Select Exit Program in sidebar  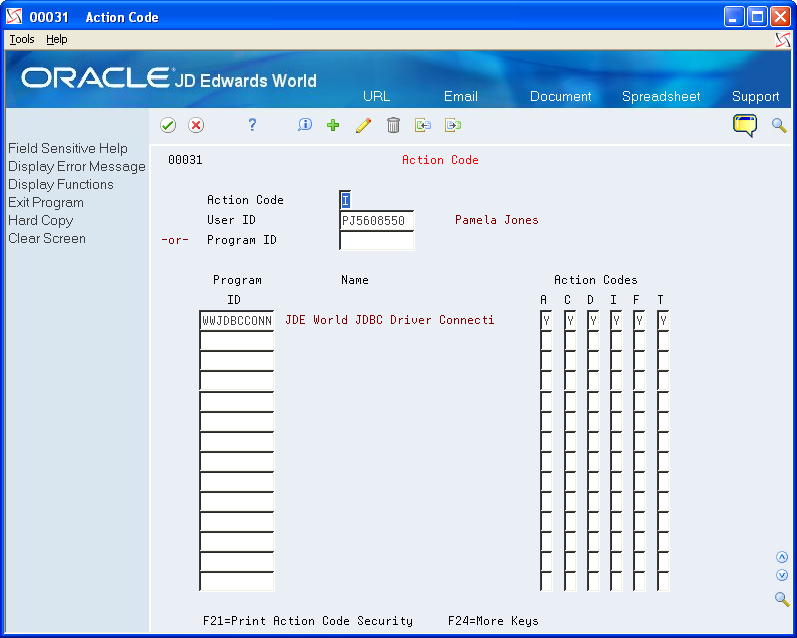click(x=46, y=202)
